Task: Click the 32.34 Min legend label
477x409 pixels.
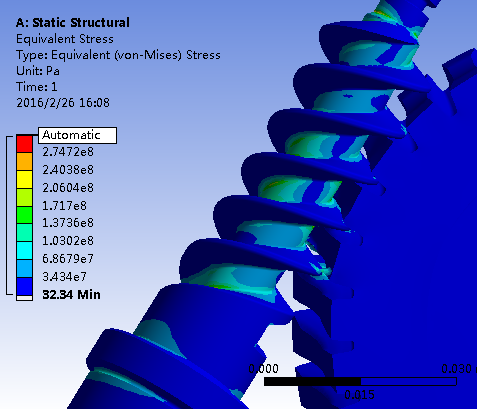Action: 71,295
